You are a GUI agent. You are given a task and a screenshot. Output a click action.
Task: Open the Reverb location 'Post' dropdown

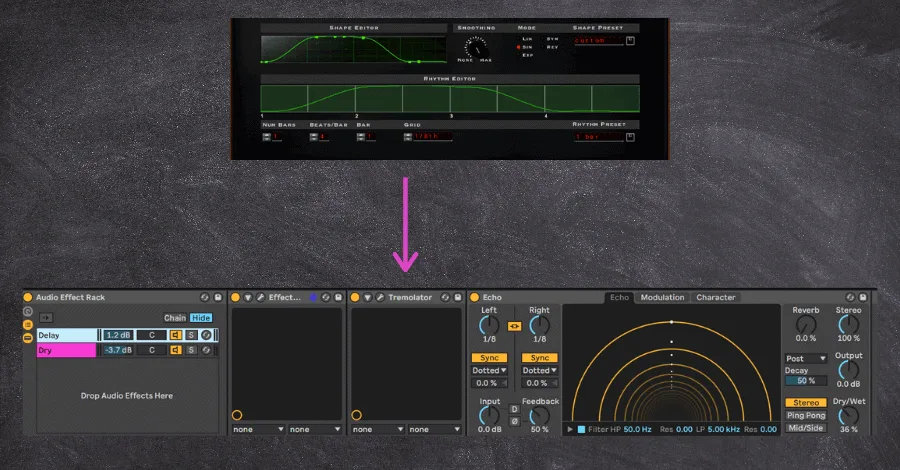[806, 358]
